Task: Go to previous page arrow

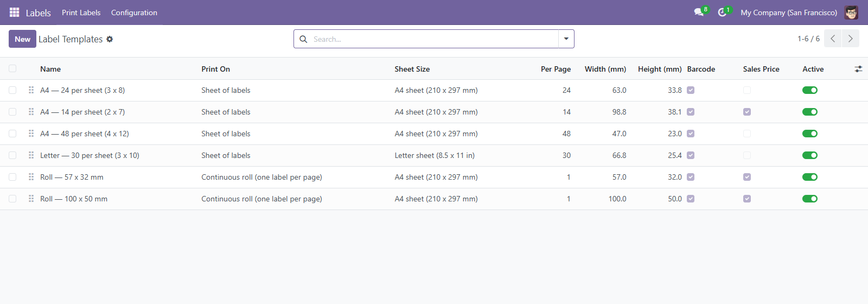Action: pos(833,39)
